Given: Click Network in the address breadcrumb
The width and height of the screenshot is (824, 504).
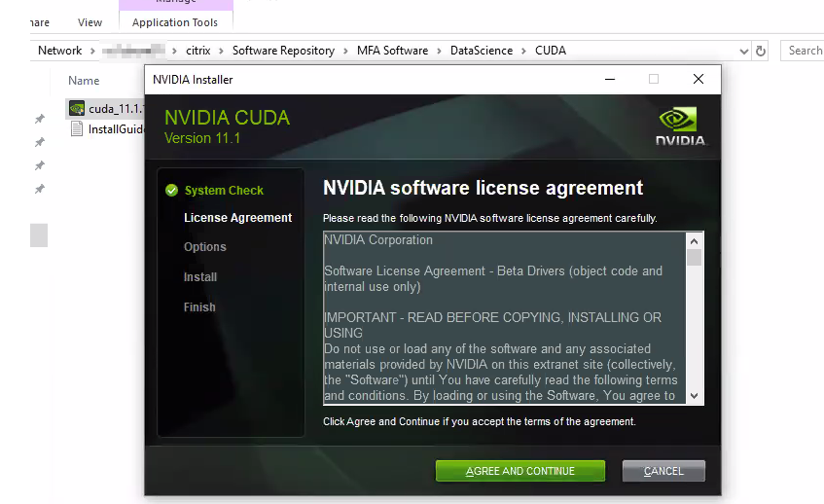Looking at the screenshot, I should tap(60, 51).
